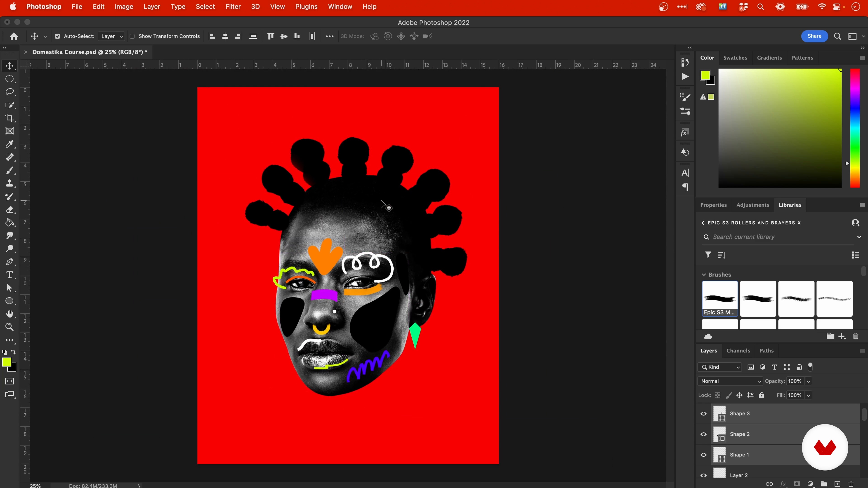Select the Lasso tool

pyautogui.click(x=9, y=92)
